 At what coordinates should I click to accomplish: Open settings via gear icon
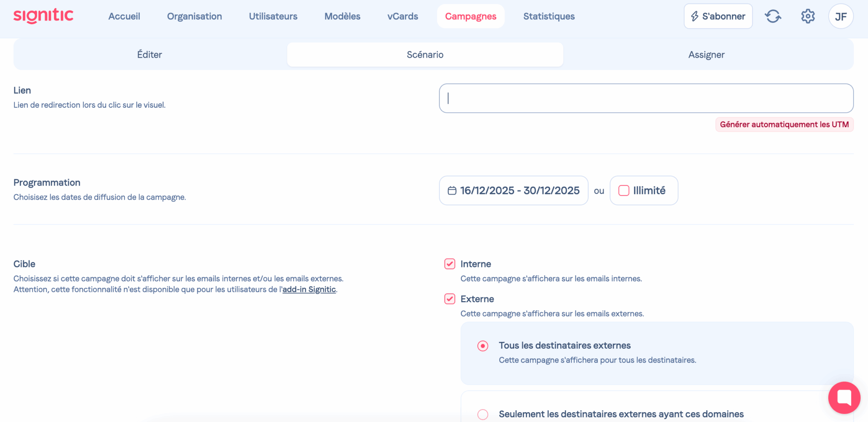[807, 17]
